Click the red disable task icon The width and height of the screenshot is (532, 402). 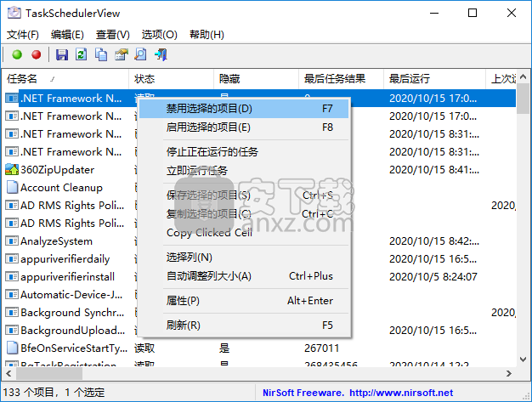[37, 54]
